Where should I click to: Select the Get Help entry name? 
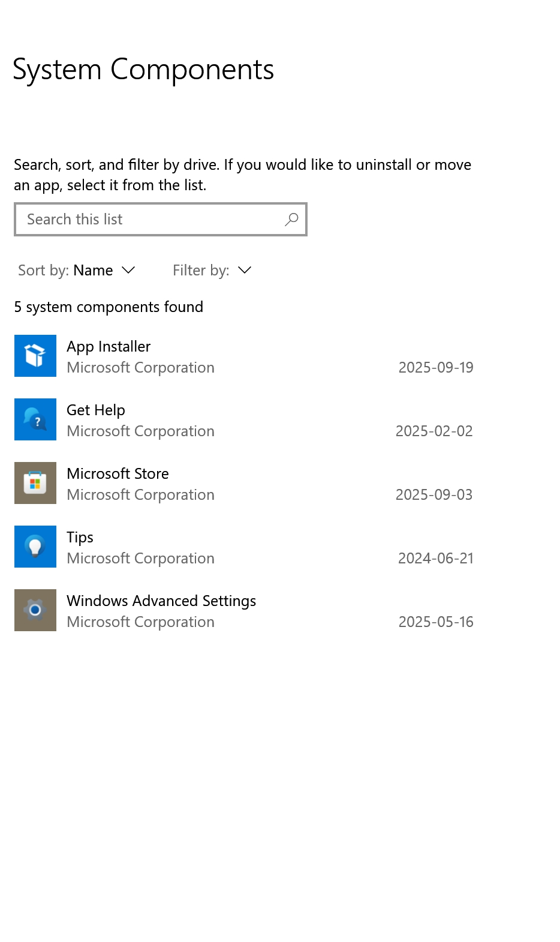coord(96,410)
